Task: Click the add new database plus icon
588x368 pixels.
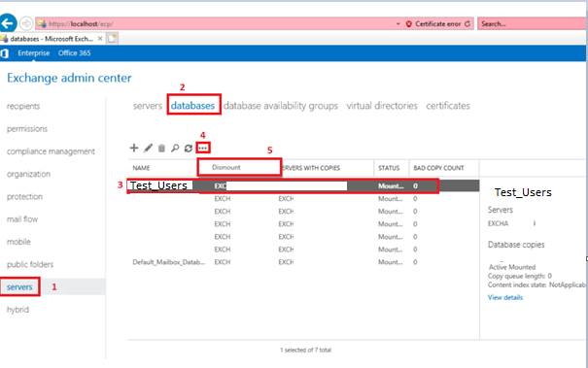Action: tap(134, 148)
